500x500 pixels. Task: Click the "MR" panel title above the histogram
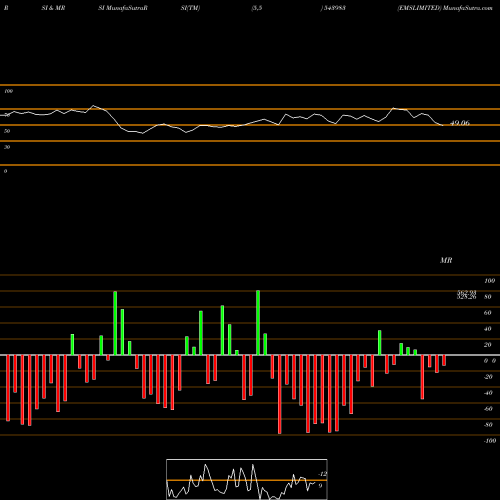[x=446, y=260]
